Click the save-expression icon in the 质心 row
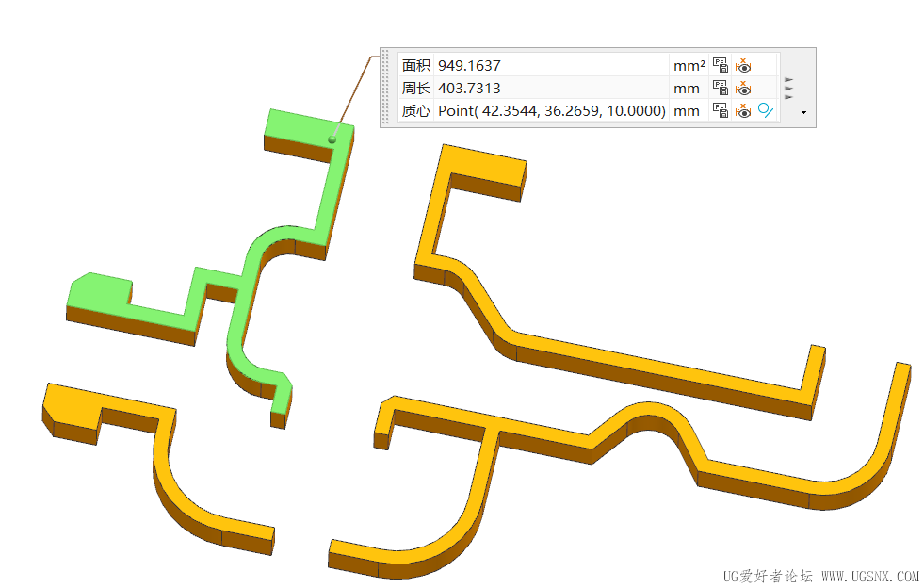Viewport: 924px width, 588px height. [x=721, y=110]
